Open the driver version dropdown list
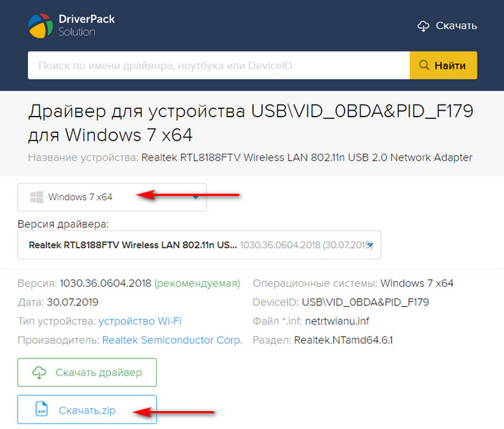The width and height of the screenshot is (504, 429). [199, 245]
